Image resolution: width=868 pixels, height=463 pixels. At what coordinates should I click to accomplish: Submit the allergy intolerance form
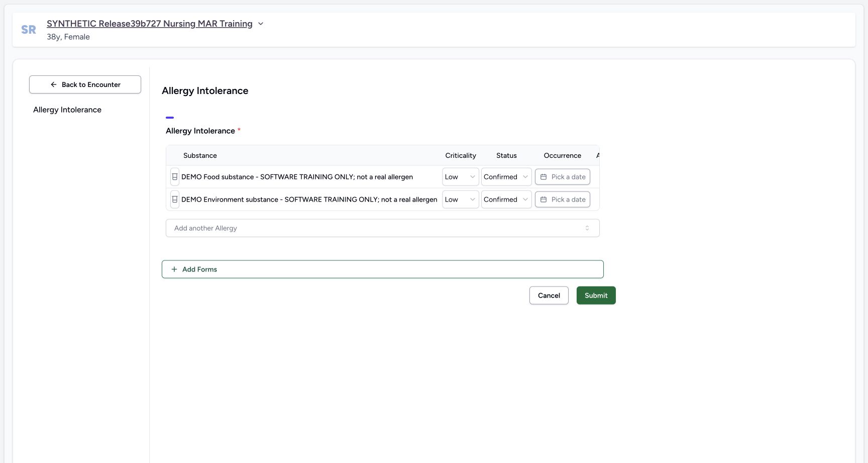coord(596,296)
